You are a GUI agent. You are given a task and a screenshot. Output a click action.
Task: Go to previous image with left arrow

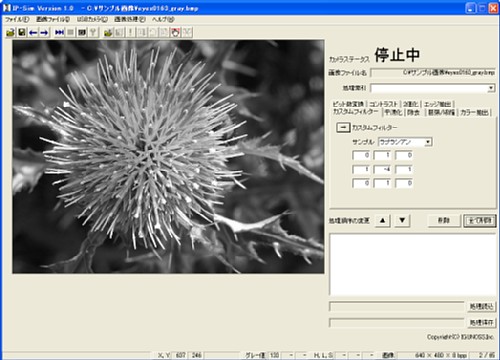pos(33,32)
